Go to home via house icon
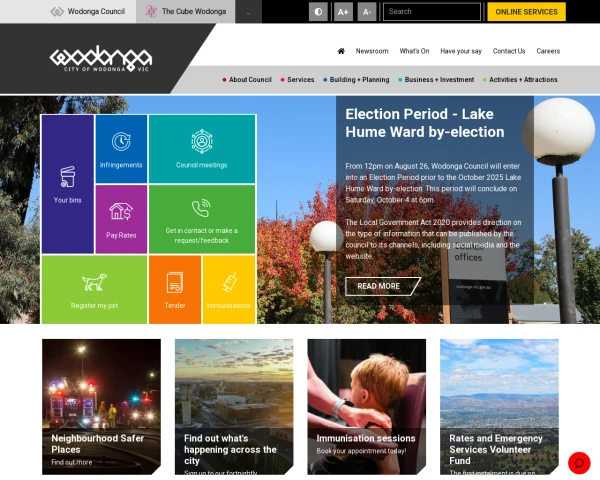The height and width of the screenshot is (480, 600). coord(341,51)
